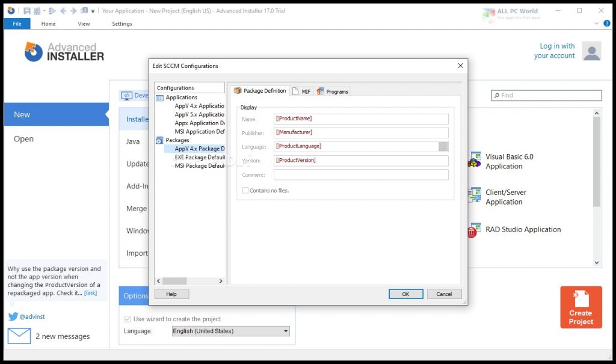Click the Back arrow in the title toolbar
Image resolution: width=616 pixels, height=364 pixels.
click(63, 11)
